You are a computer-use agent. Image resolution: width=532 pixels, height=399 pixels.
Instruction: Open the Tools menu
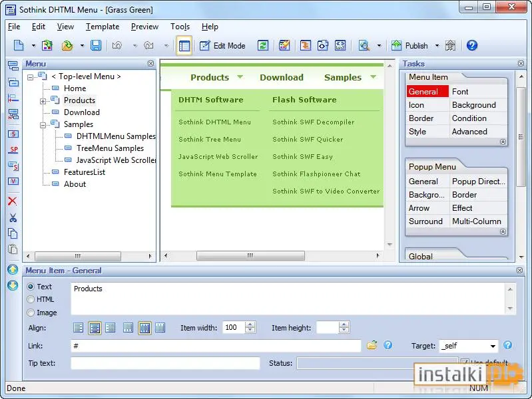coord(180,27)
